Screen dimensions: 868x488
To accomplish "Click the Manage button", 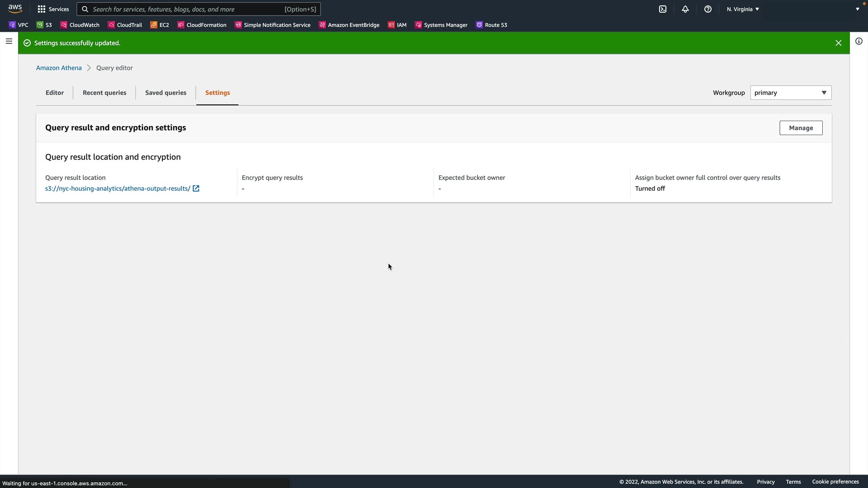I will point(801,128).
